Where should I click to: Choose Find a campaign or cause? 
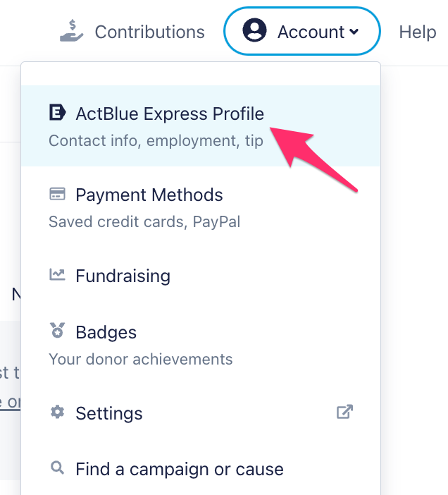tap(179, 469)
